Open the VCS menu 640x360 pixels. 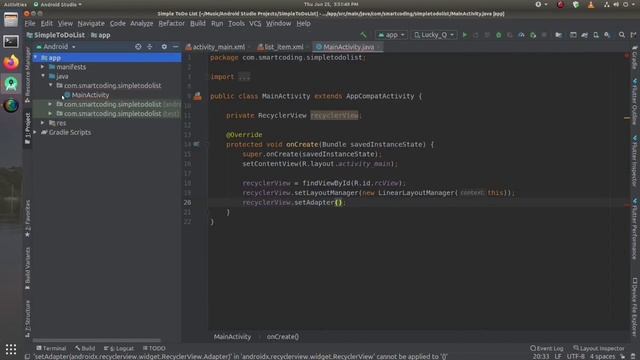pos(255,24)
